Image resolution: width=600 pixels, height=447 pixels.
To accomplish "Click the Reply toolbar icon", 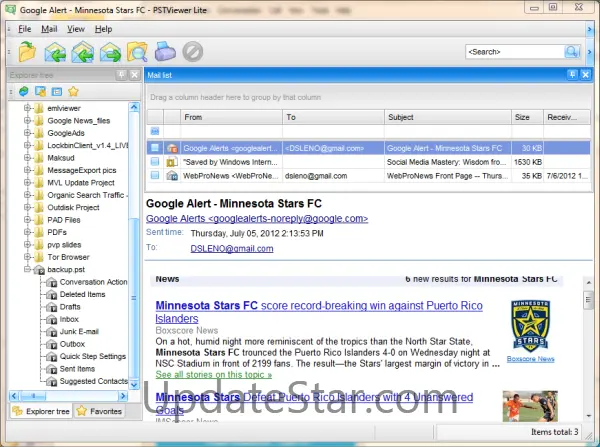I will [x=55, y=51].
